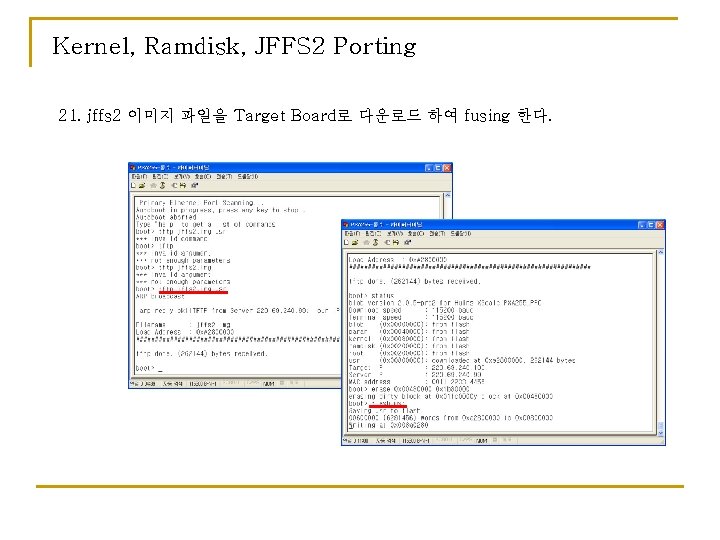Open File menu in back HyperTerminal window
Image resolution: width=720 pixels, height=540 pixels.
coord(139,177)
